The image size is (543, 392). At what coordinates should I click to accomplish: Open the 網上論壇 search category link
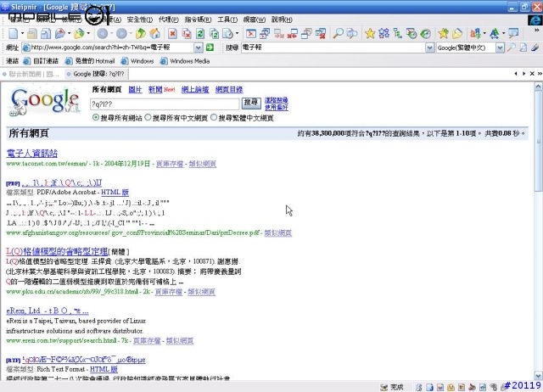(x=195, y=90)
